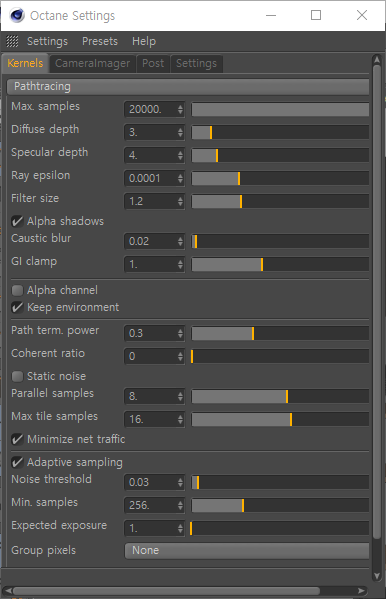Click the Ray epsilon slider
The height and width of the screenshot is (599, 386).
click(280, 178)
